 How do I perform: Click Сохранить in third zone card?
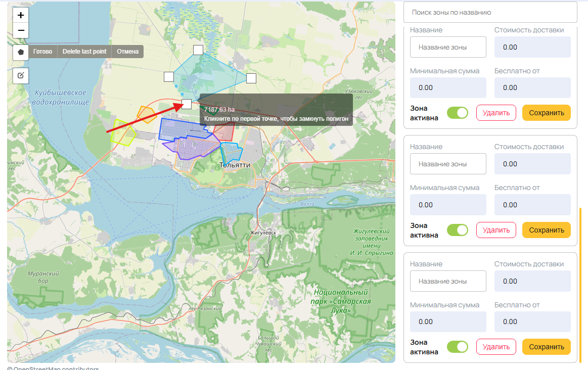pos(547,347)
